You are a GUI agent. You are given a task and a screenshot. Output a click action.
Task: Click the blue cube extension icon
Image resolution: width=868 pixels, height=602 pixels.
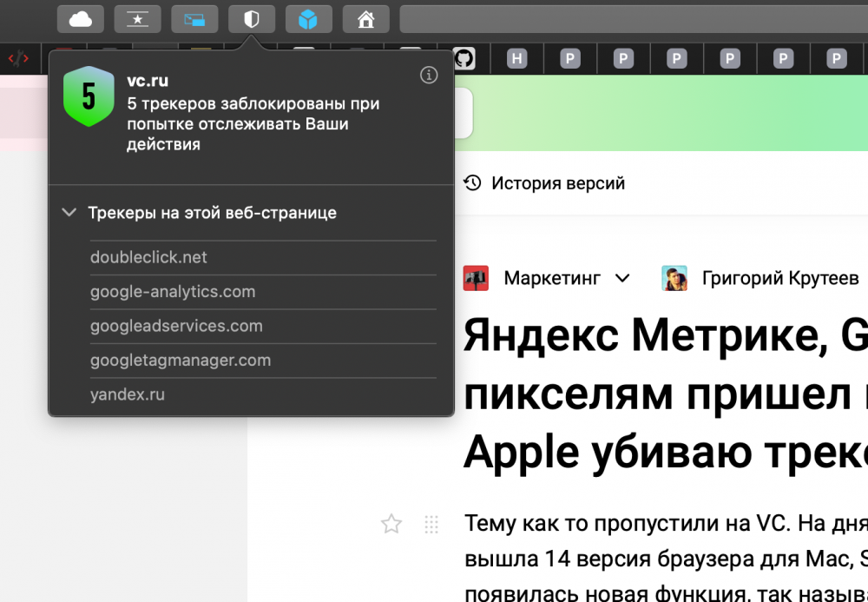click(x=308, y=19)
